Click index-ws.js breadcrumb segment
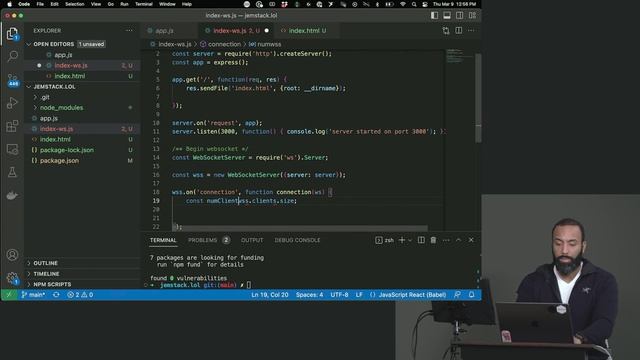This screenshot has width=640, height=360. click(174, 44)
